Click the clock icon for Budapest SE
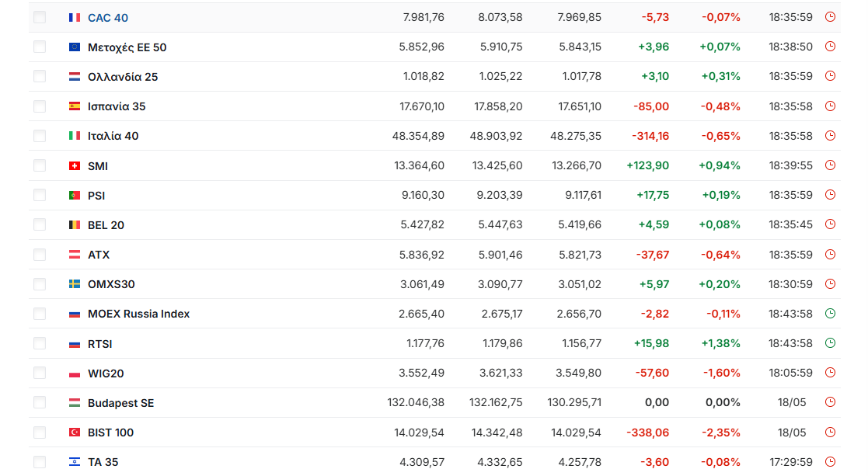 point(830,402)
